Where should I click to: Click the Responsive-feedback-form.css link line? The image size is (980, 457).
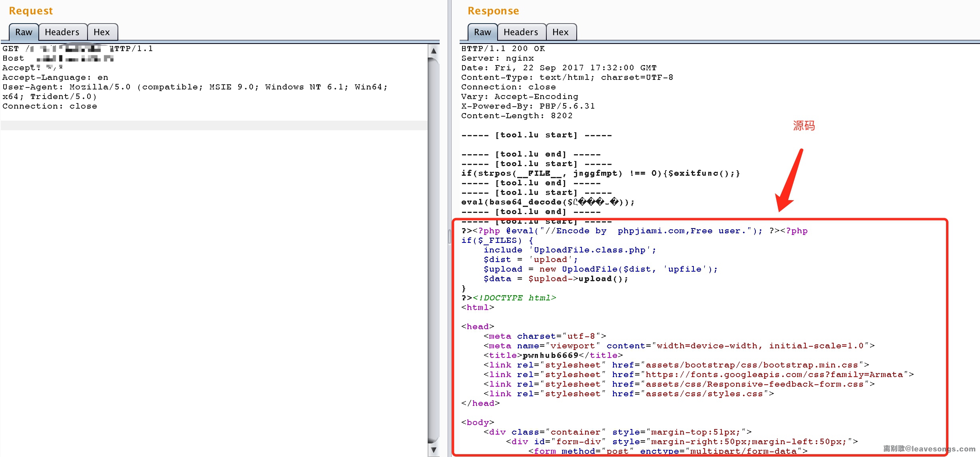pos(679,384)
